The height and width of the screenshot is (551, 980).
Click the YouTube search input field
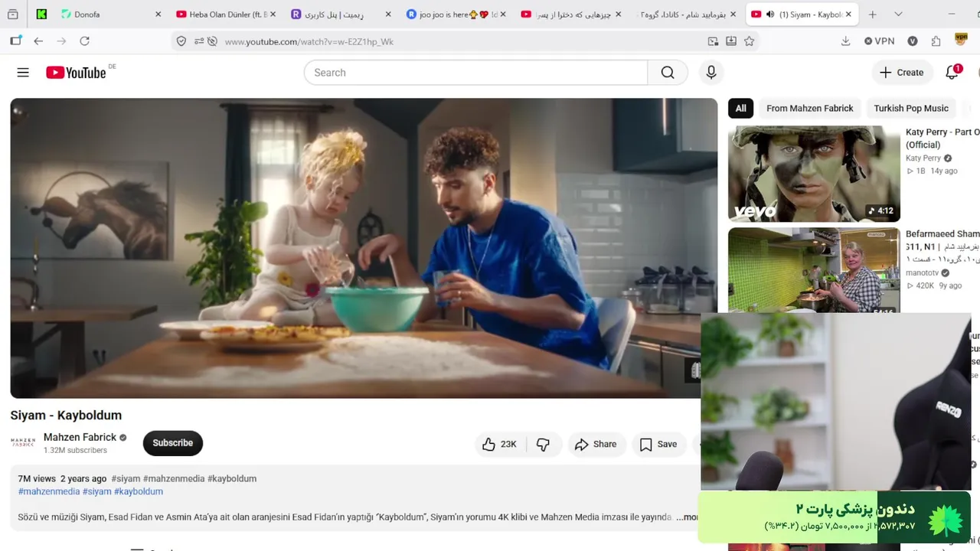[x=475, y=73]
